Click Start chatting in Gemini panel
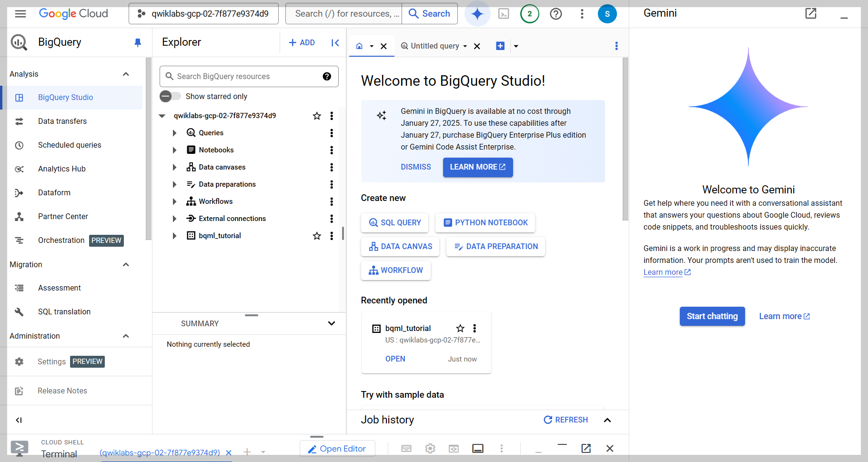This screenshot has height=462, width=868. 712,316
